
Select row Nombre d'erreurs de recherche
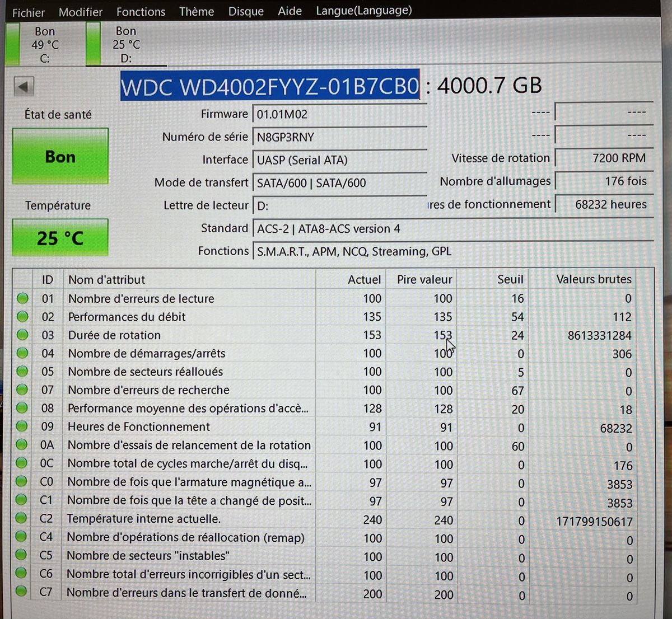(x=325, y=391)
